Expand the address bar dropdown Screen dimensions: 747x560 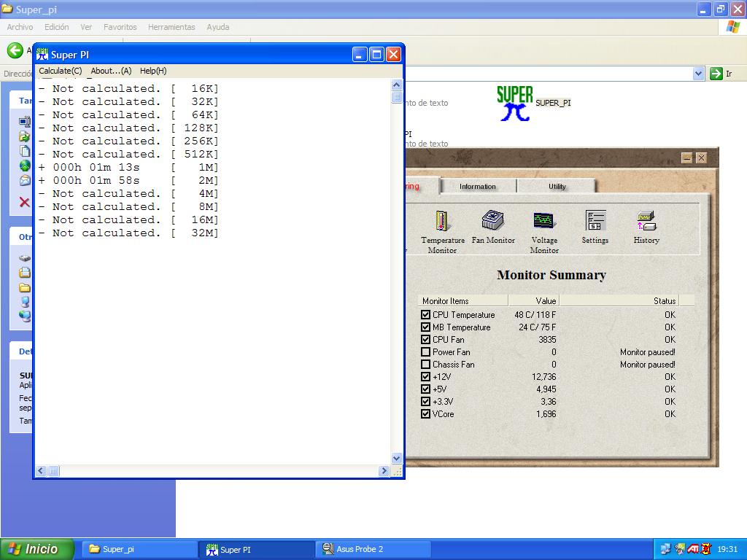coord(698,74)
